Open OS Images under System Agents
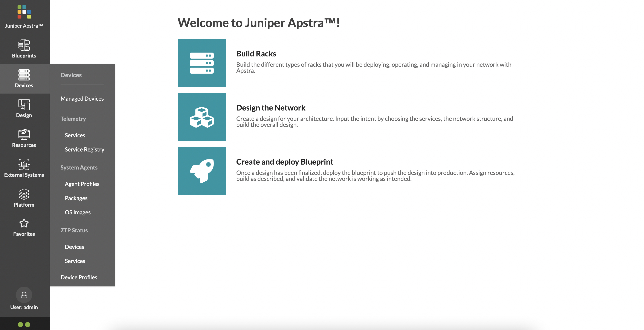This screenshot has width=644, height=330. pos(78,212)
